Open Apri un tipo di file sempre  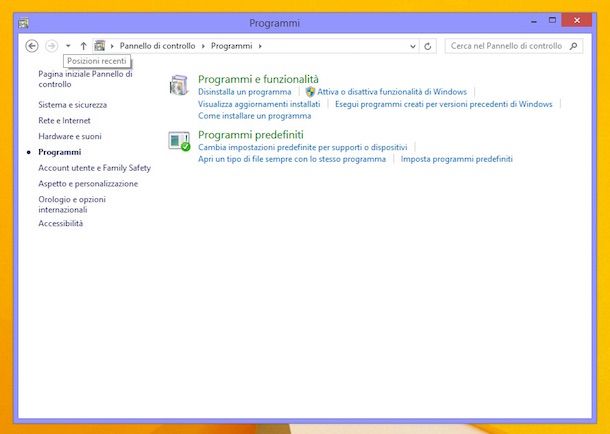click(292, 159)
